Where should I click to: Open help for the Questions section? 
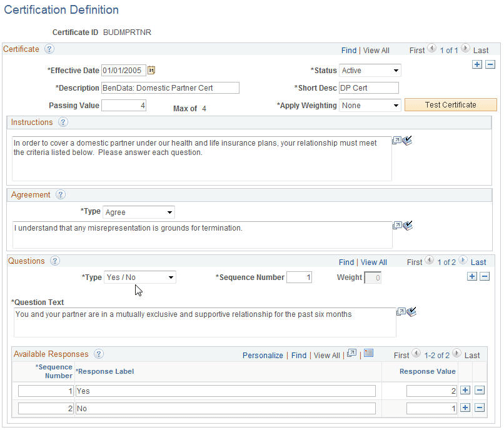click(54, 261)
